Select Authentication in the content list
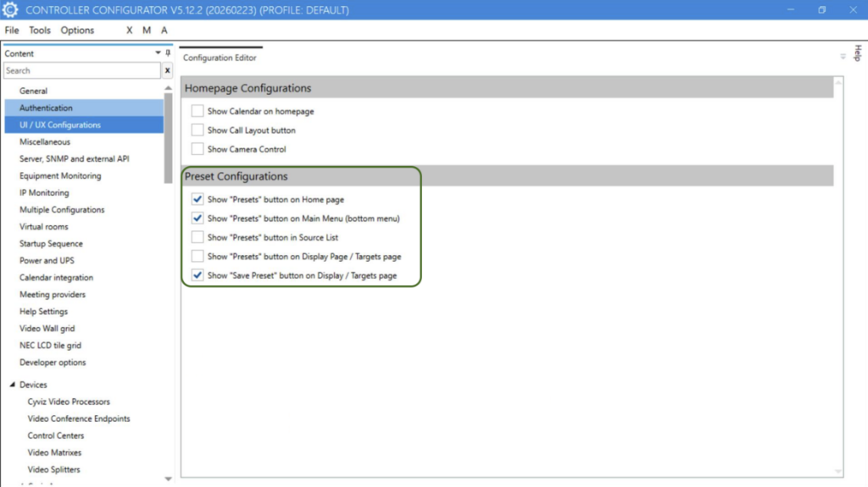868x487 pixels. point(46,108)
